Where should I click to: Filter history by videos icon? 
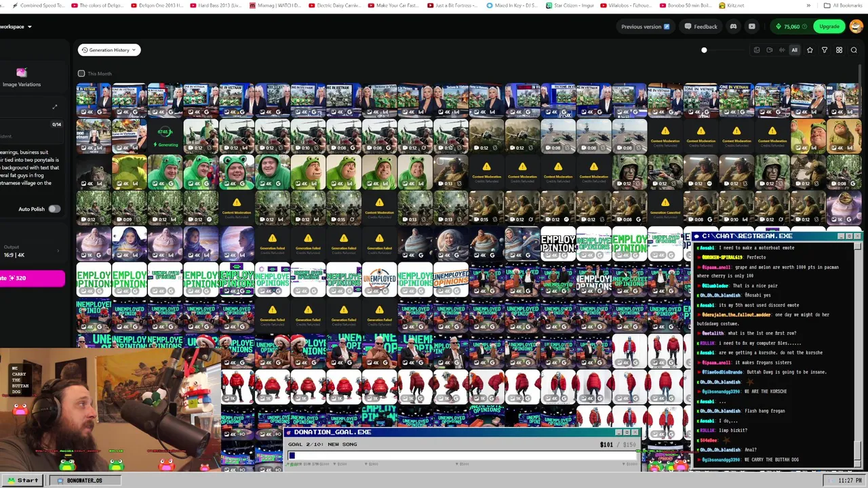[x=769, y=50]
